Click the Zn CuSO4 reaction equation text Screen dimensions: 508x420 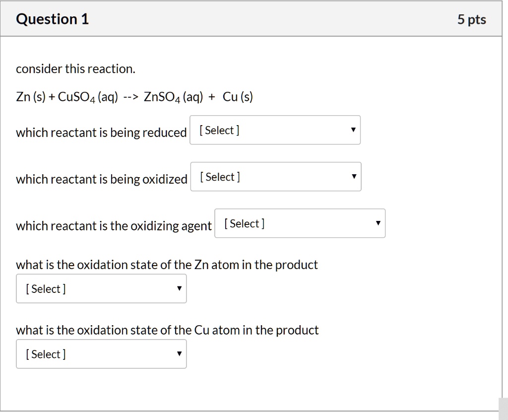tap(134, 96)
